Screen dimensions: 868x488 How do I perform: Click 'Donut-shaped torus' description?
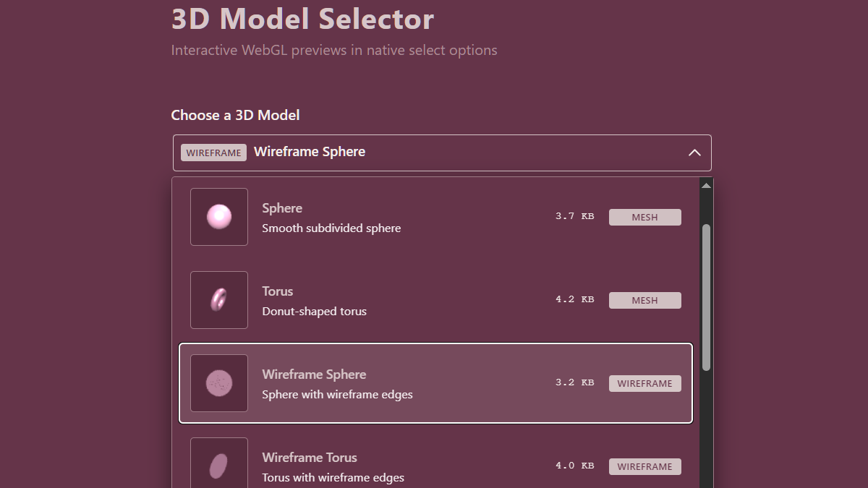(314, 312)
